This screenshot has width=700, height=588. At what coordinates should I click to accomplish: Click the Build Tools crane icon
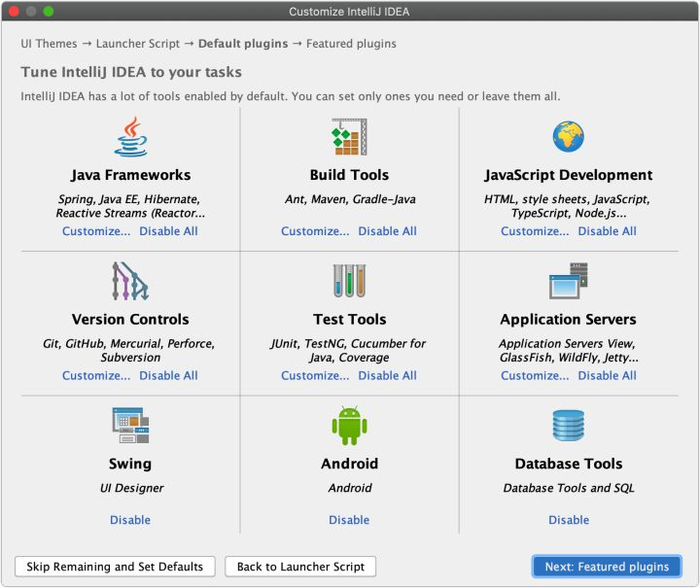click(x=349, y=137)
